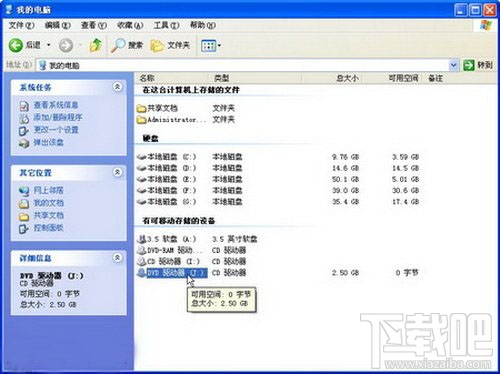Image resolution: width=500 pixels, height=374 pixels.
Task: Select the 共享文档 folder icon in file list
Action: tap(141, 108)
